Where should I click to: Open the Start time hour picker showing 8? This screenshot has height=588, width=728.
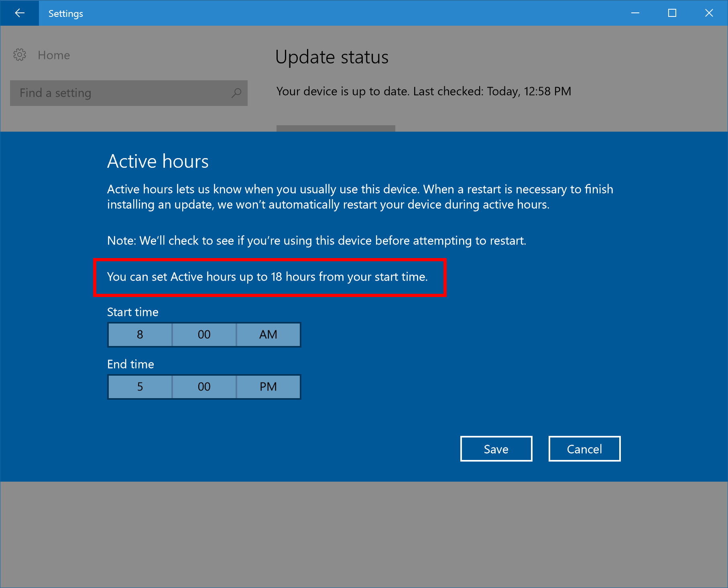coord(140,335)
